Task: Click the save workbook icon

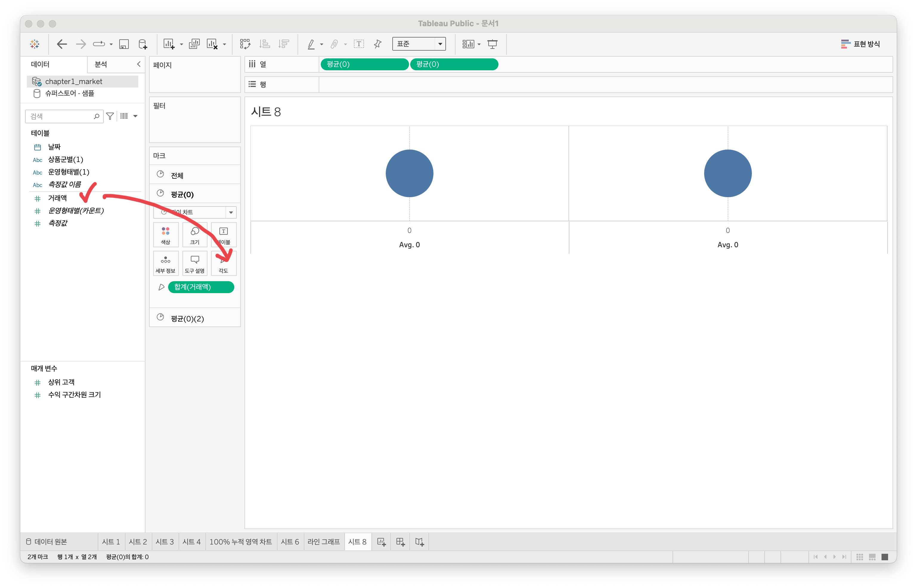Action: pyautogui.click(x=124, y=44)
